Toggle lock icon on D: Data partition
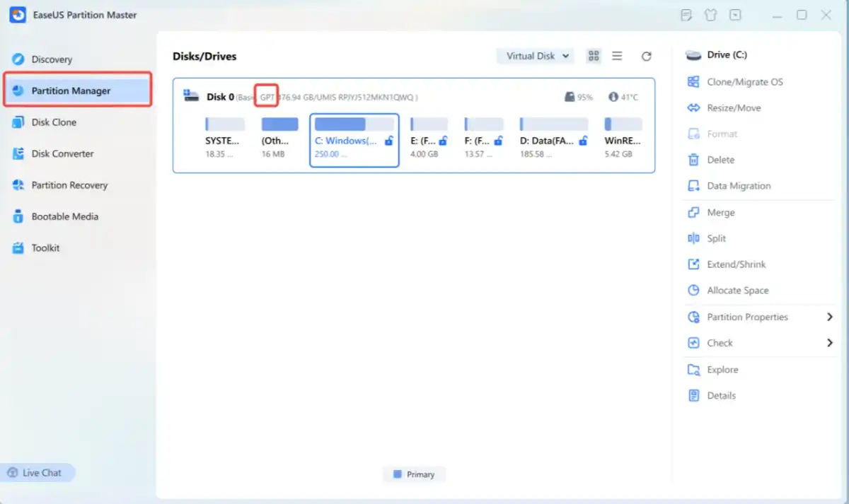Viewport: 849px width, 504px height. (x=583, y=141)
